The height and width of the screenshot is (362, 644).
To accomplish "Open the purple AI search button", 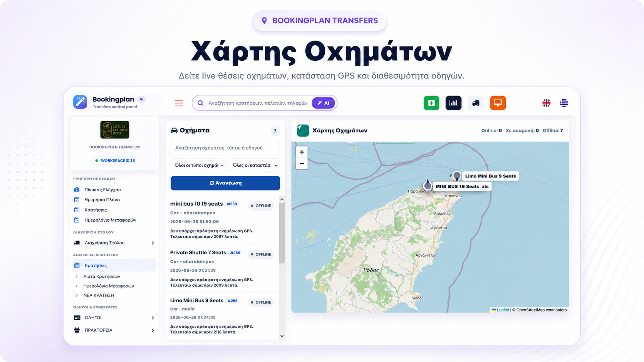I will 323,103.
